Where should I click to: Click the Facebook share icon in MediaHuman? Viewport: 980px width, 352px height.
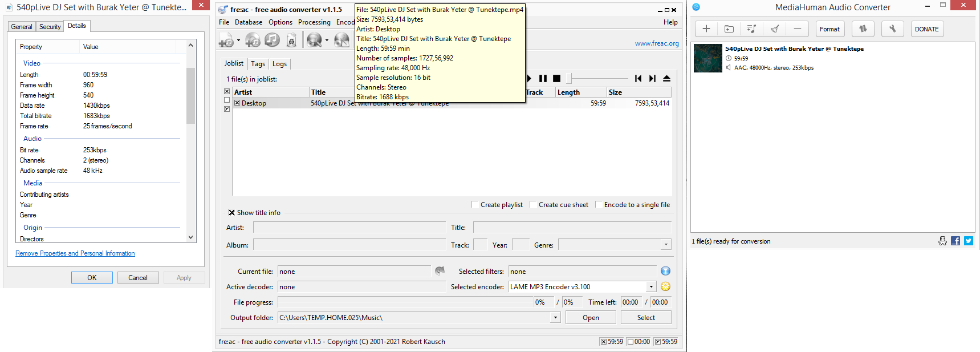coord(955,241)
